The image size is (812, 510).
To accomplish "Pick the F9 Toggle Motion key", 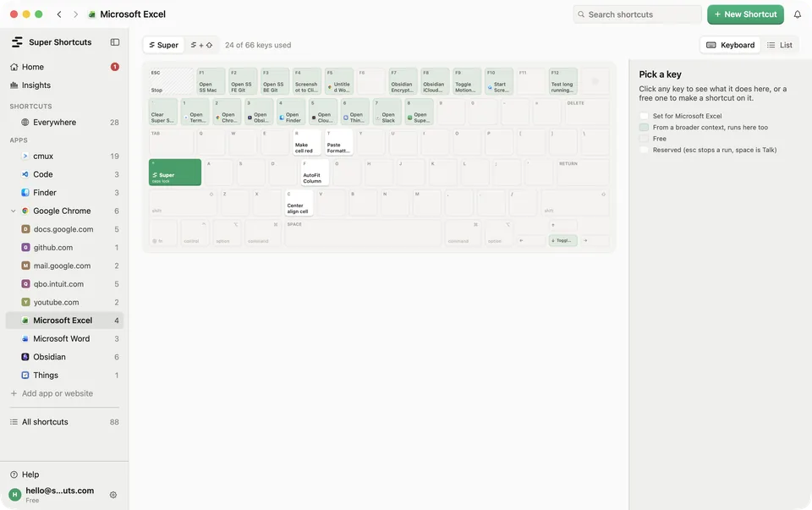I will [467, 81].
